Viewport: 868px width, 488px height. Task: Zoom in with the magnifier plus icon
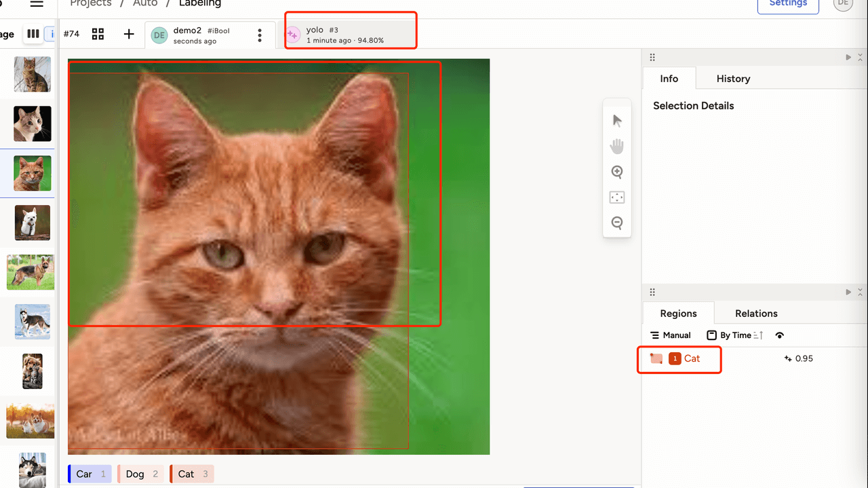(617, 172)
